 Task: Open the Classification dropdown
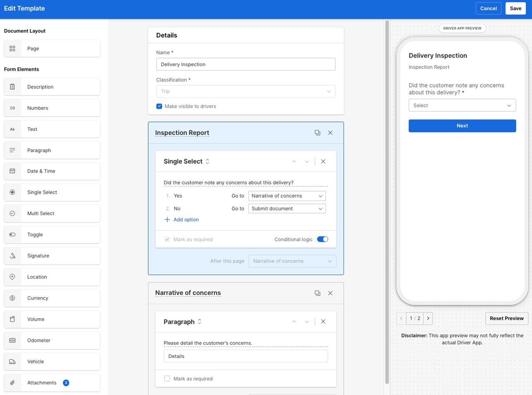pyautogui.click(x=246, y=92)
